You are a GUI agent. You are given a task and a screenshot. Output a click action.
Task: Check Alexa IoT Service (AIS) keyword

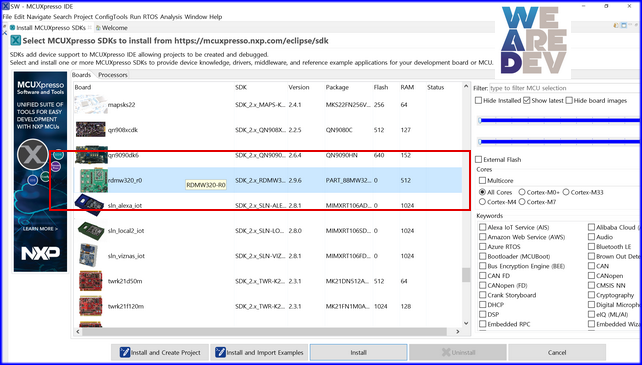(x=483, y=227)
